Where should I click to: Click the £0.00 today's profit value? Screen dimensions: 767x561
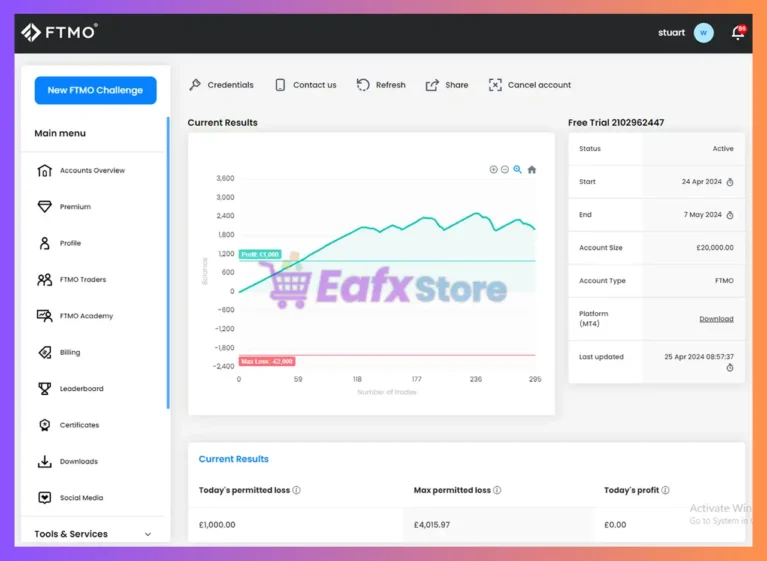point(615,525)
